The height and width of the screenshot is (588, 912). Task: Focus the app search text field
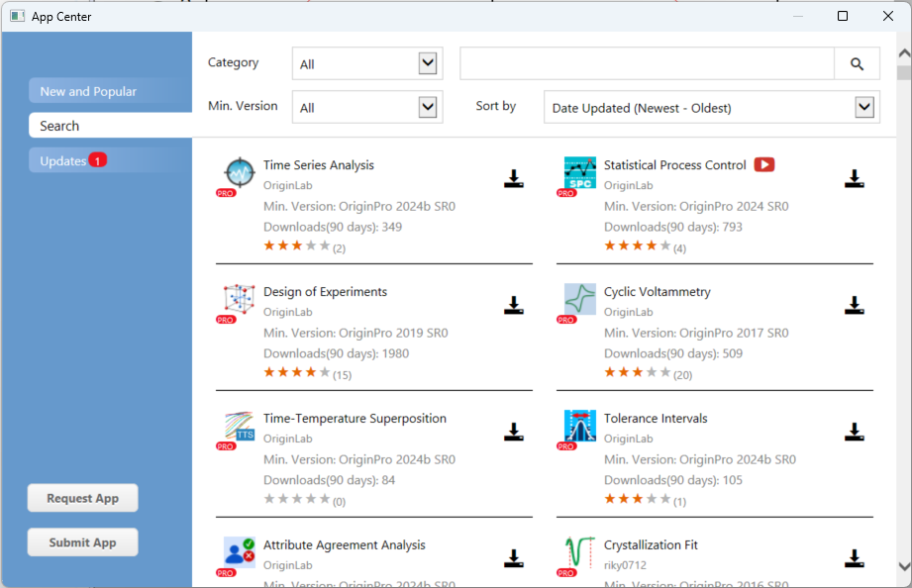coord(647,63)
